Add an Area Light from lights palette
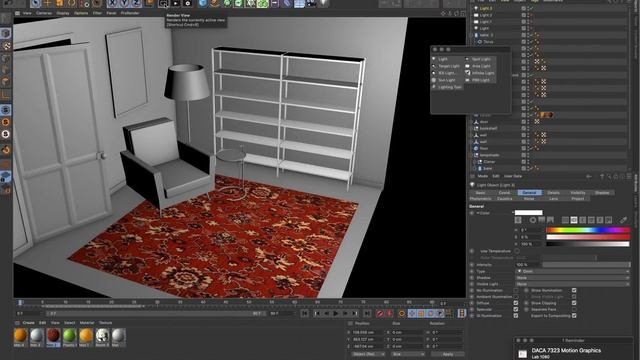The width and height of the screenshot is (640, 360). tap(481, 66)
